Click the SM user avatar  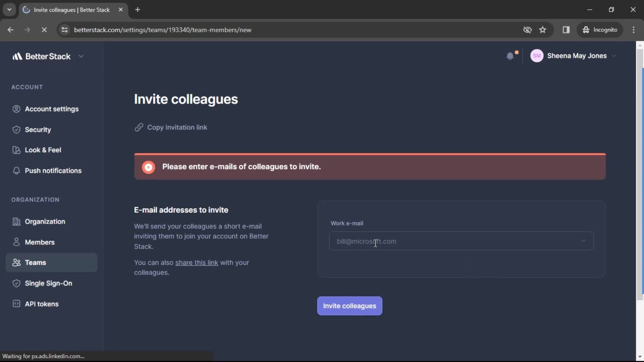pyautogui.click(x=537, y=56)
